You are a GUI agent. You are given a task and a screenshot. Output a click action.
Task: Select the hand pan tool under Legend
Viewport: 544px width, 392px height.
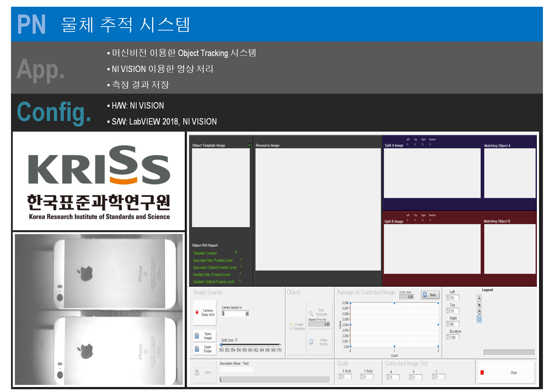pyautogui.click(x=479, y=312)
